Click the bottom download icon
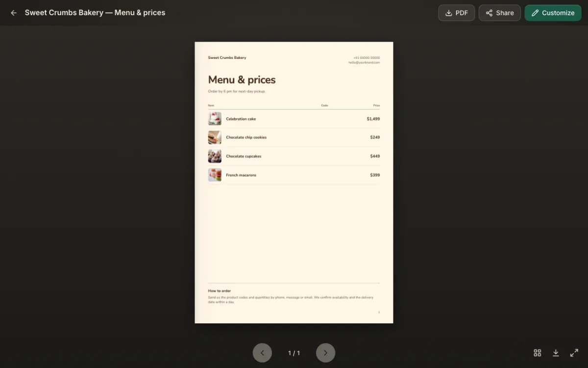588x368 pixels. 556,353
